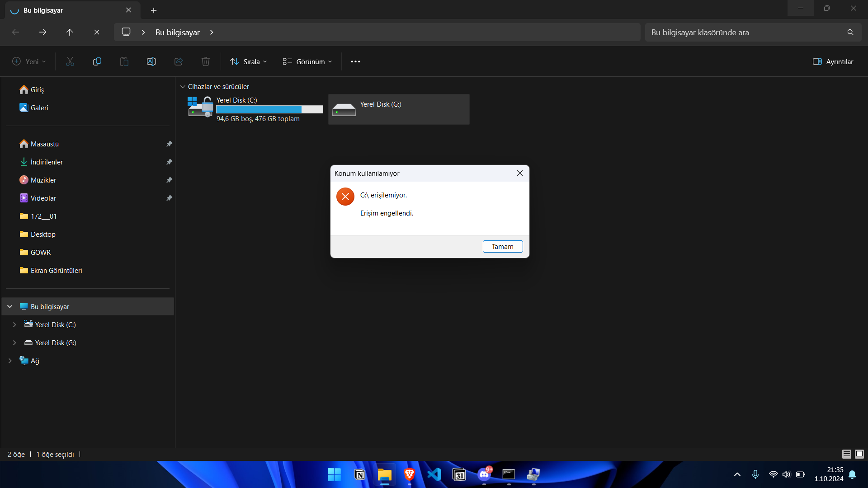The width and height of the screenshot is (868, 488).
Task: Open the Sırala sort dropdown
Action: point(248,61)
